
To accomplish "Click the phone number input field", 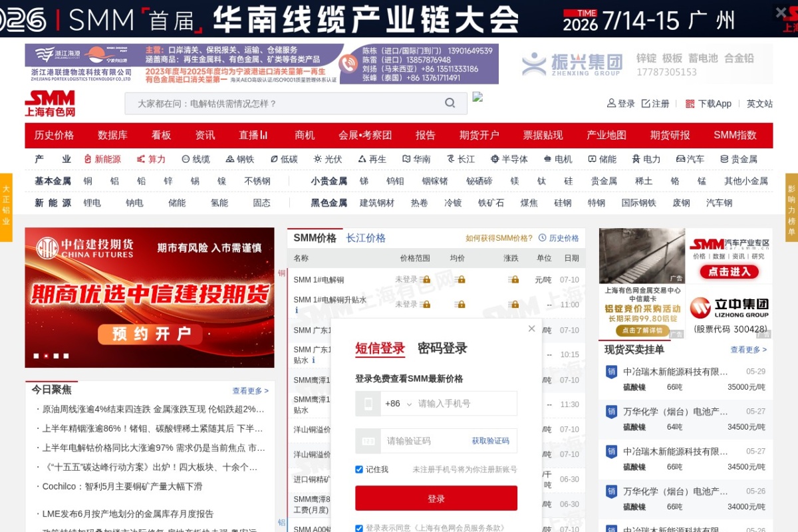I will 465,404.
